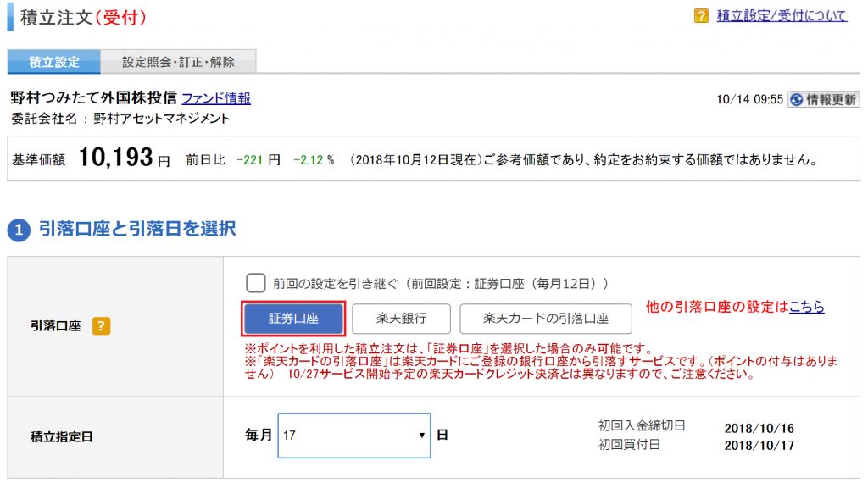The width and height of the screenshot is (868, 494).
Task: Click the 委託会社名 野村アセットマネジメント text
Action: click(120, 119)
